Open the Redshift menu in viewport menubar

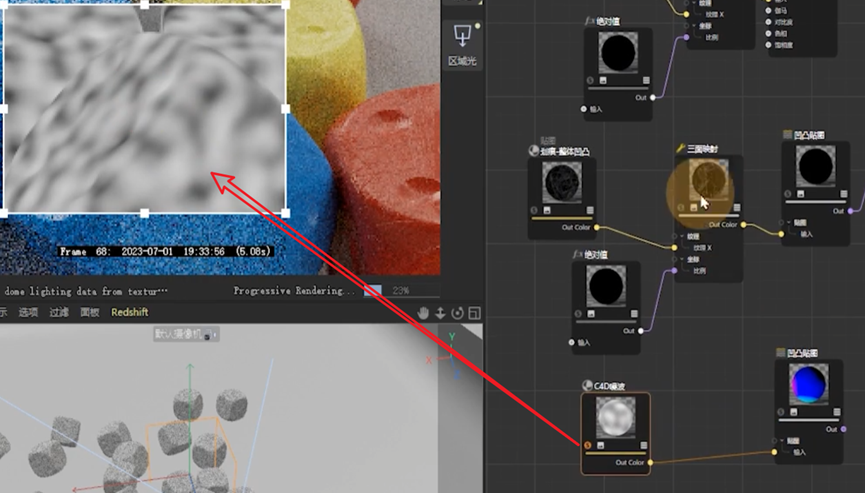[129, 313]
